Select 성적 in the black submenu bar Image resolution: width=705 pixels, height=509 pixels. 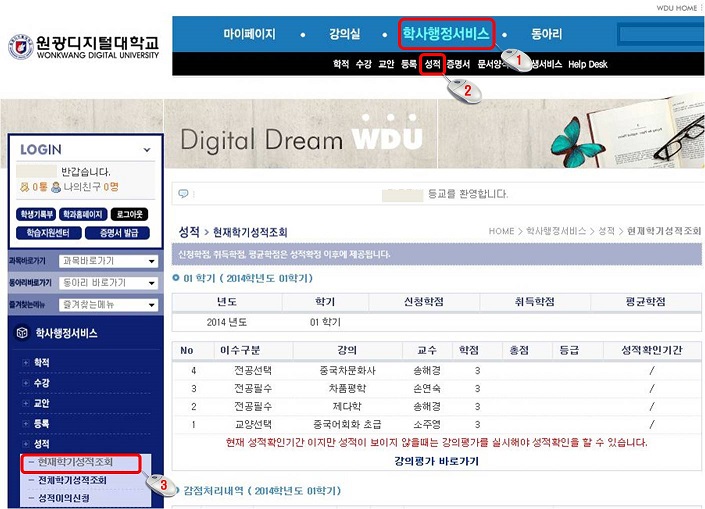[x=432, y=64]
